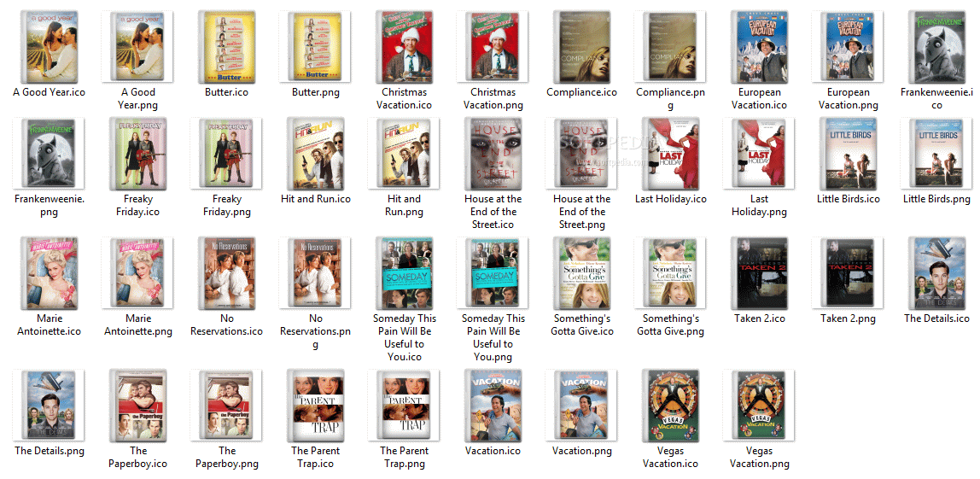
Task: Click the 'Butter.png' file name
Action: tap(316, 92)
